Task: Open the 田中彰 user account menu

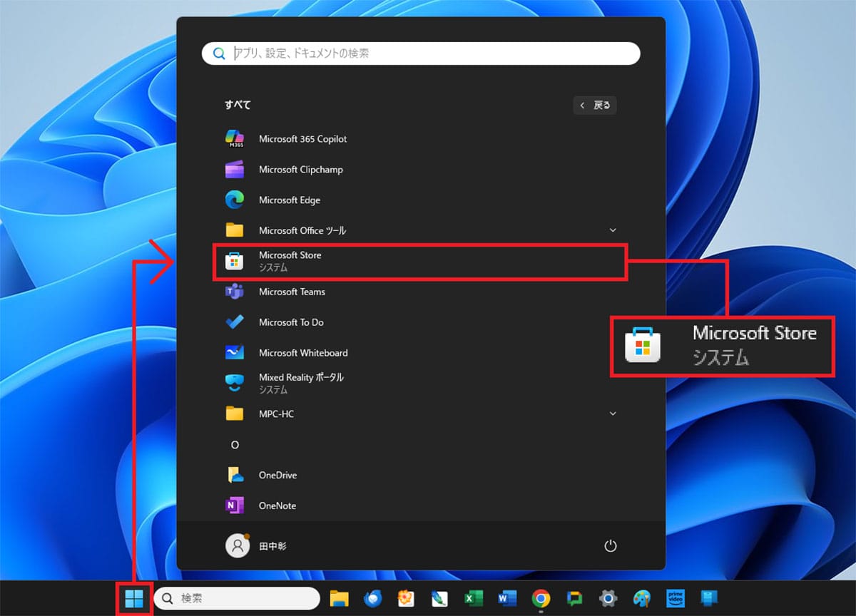Action: tap(256, 546)
